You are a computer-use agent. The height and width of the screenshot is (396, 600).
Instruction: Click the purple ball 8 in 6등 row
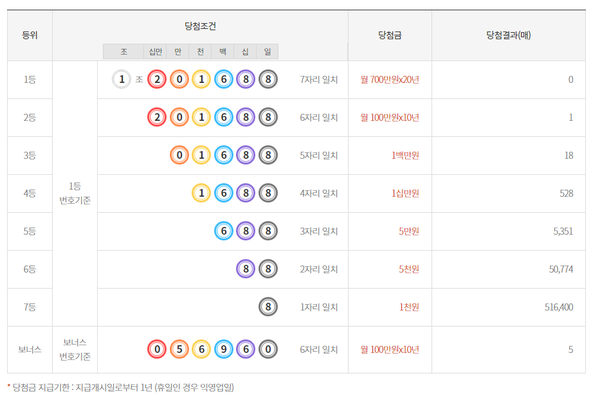246,269
